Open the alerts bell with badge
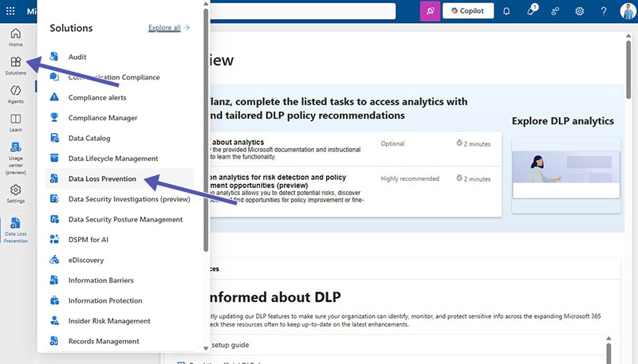The height and width of the screenshot is (364, 638). coord(531,10)
